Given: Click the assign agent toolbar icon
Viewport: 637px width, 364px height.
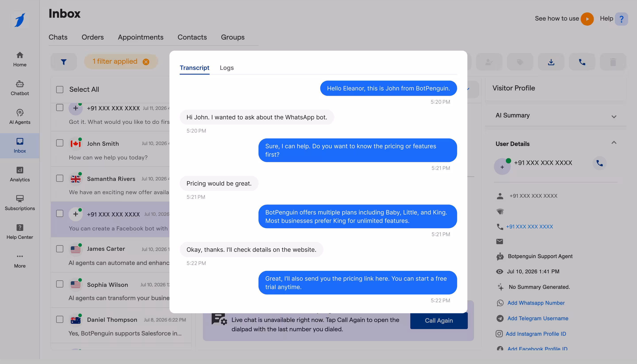Looking at the screenshot, I should 489,62.
